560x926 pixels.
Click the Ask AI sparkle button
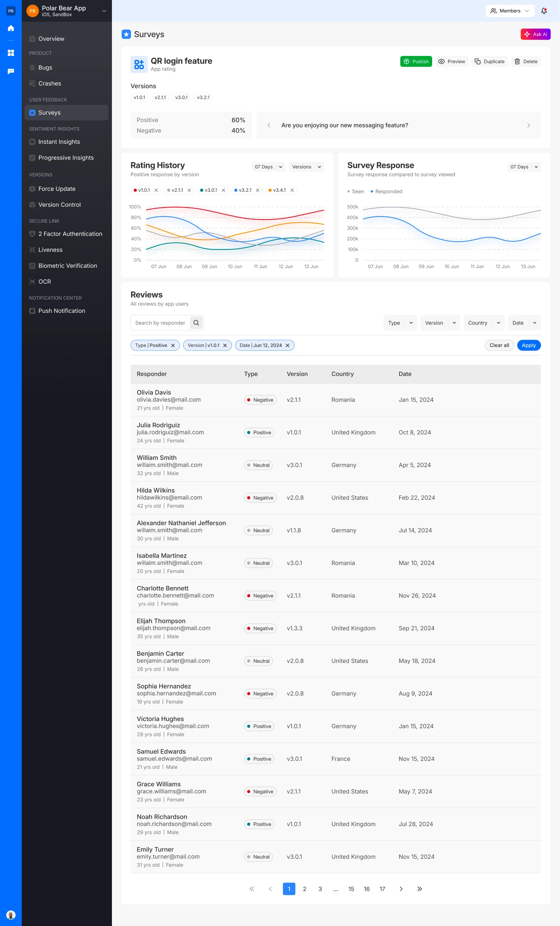(535, 34)
